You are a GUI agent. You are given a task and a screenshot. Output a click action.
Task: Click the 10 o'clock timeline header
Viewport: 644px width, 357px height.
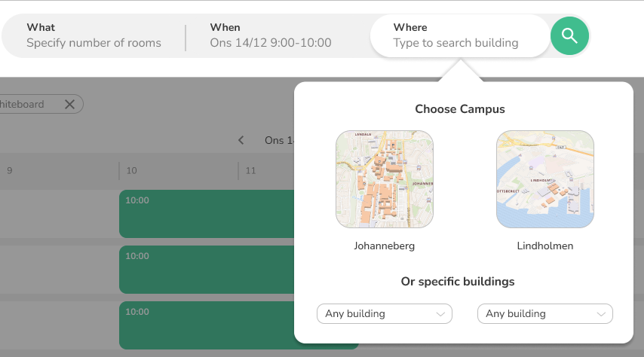(131, 171)
